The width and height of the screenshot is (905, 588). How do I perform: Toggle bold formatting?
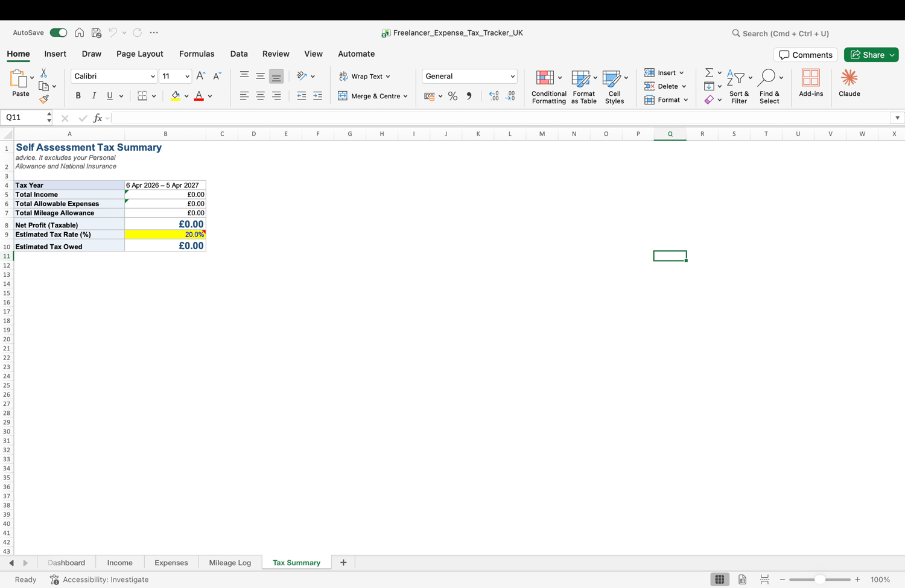[78, 96]
